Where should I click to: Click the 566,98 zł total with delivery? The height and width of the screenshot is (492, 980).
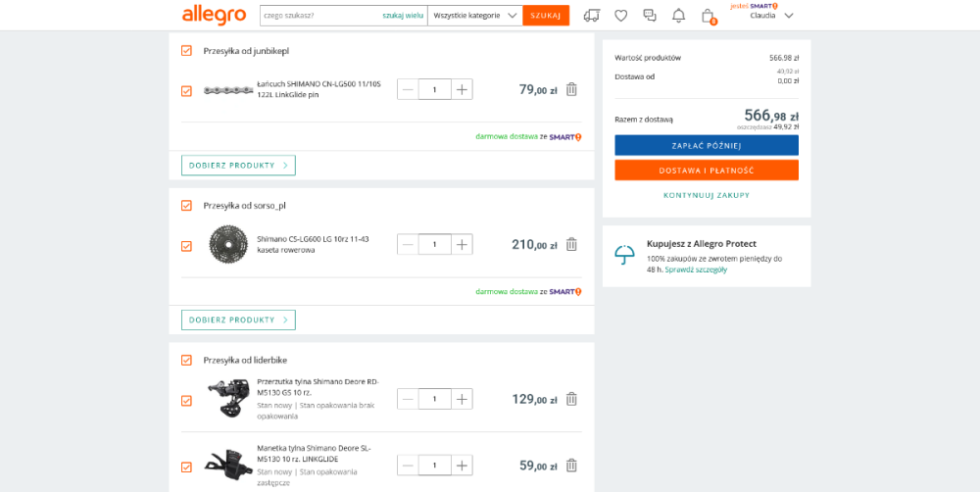click(x=771, y=115)
